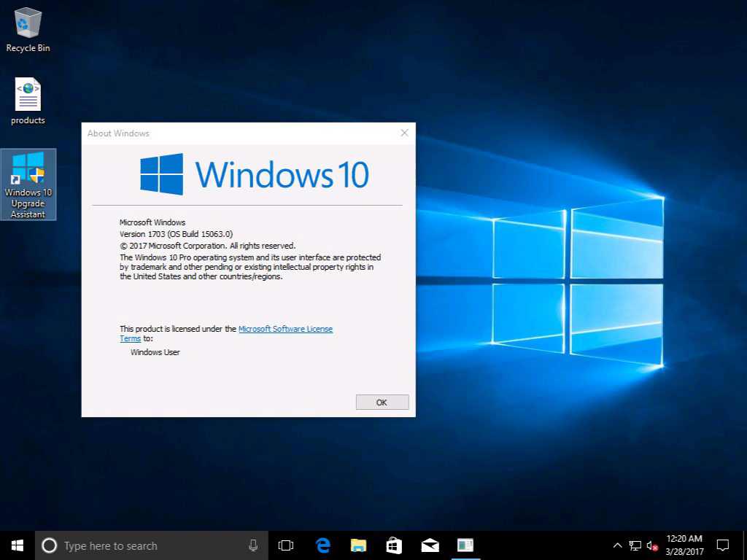Open Task View from the taskbar
747x560 pixels.
(x=286, y=545)
